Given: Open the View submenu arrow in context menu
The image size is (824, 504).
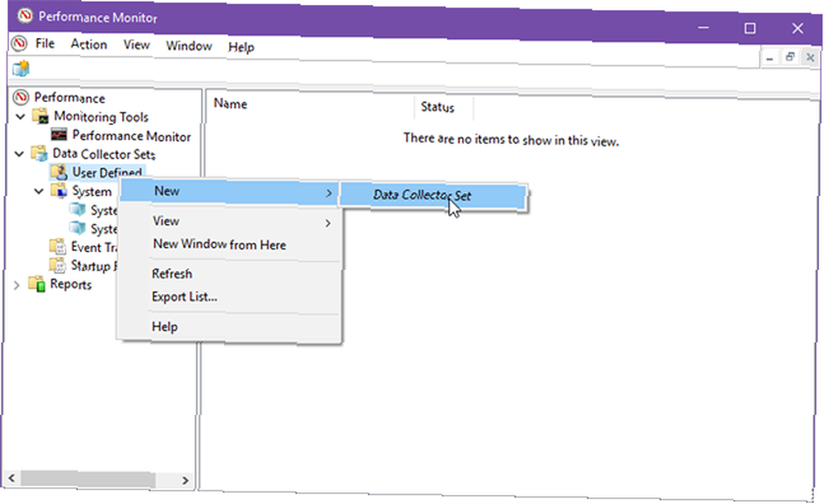Looking at the screenshot, I should click(x=328, y=223).
